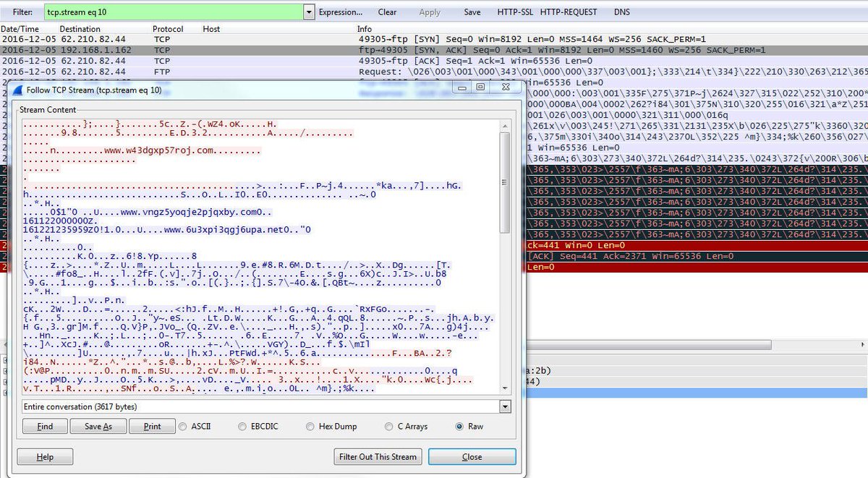Apply the tcp.stream filter

pos(430,12)
